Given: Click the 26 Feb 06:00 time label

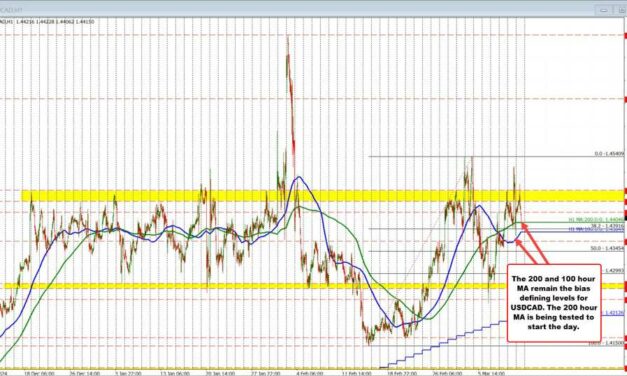Looking at the screenshot, I should (x=448, y=373).
